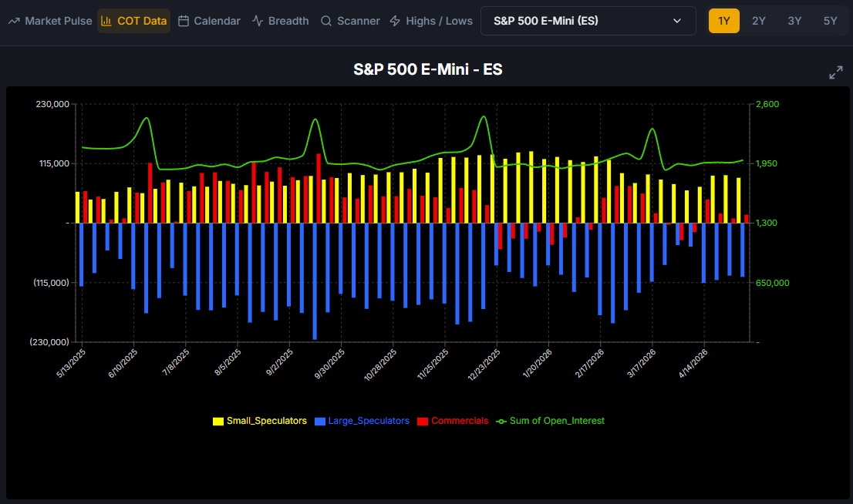
Task: Go to the Highs / Lows tab
Action: point(431,21)
